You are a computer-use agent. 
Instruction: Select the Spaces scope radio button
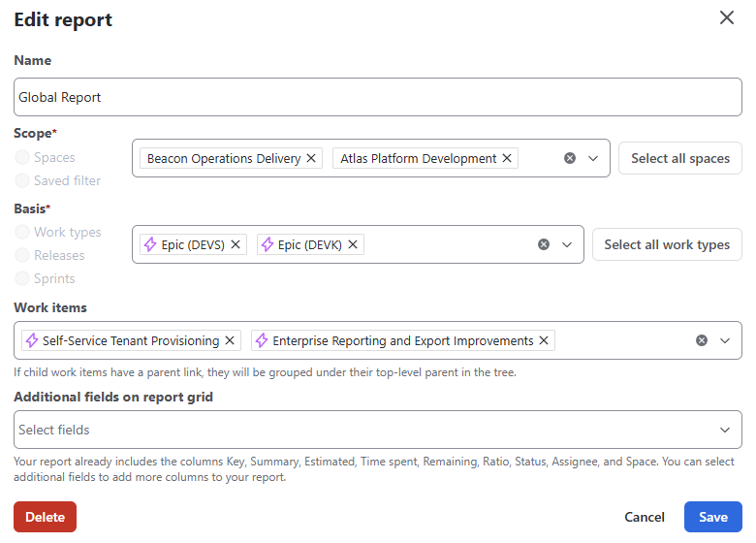(22, 157)
